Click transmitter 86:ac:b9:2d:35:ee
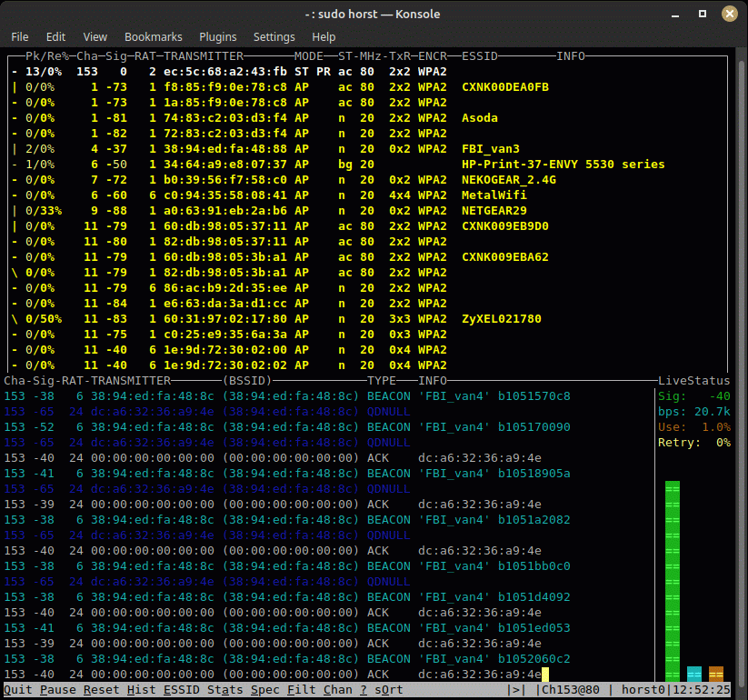Image resolution: width=748 pixels, height=700 pixels. [225, 288]
